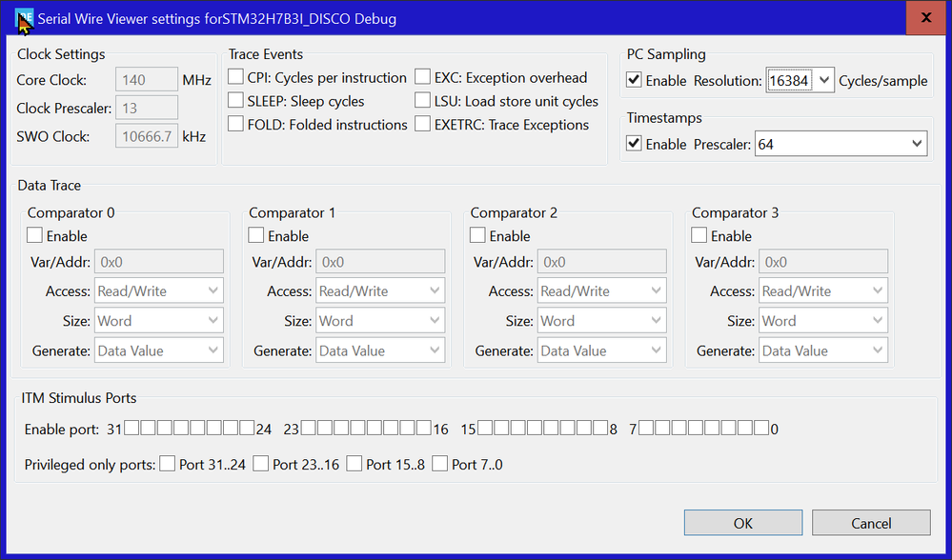This screenshot has height=560, width=952.
Task: Enable ITM stimulus port 31 checkbox
Action: [x=132, y=428]
